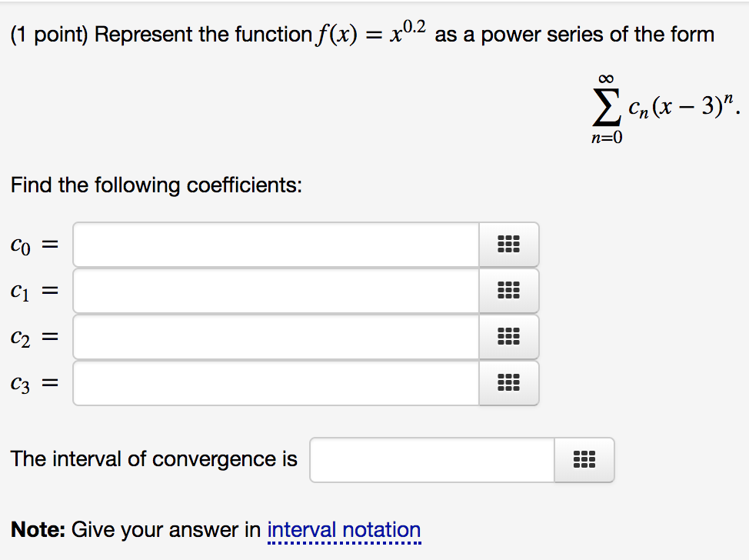Click the keypad icon beside the c0 field
749x560 pixels.
pos(508,244)
